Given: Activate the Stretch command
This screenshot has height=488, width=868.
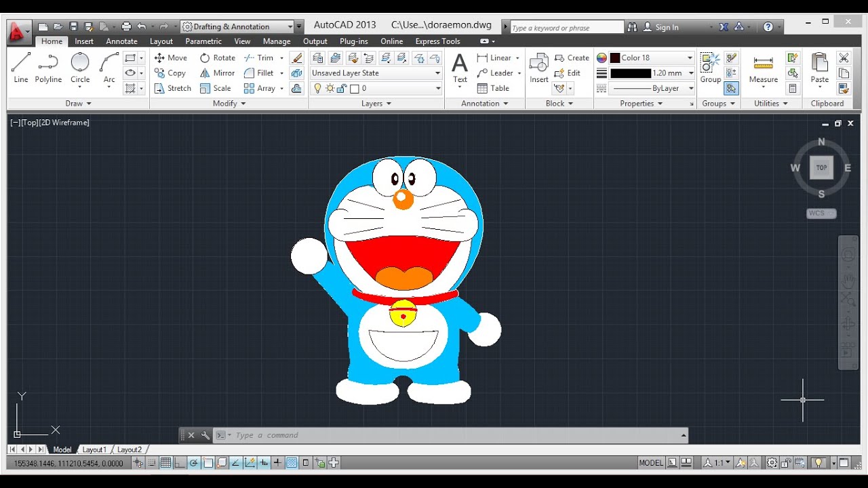Looking at the screenshot, I should click(173, 88).
